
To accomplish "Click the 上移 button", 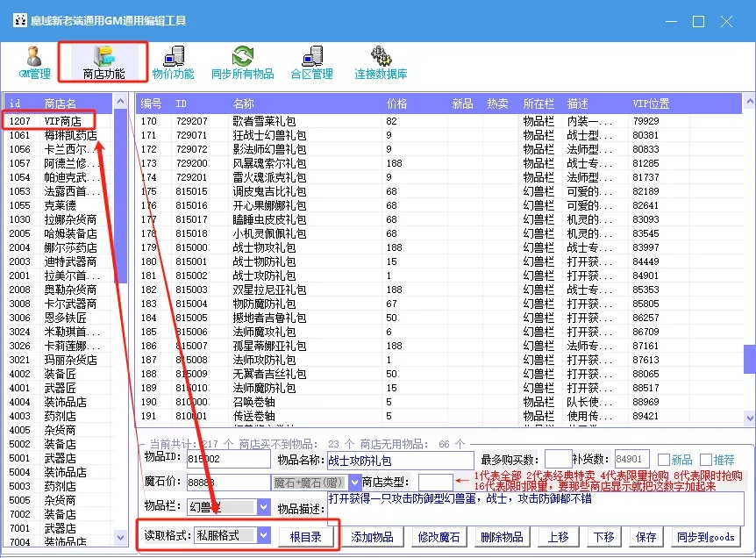I will click(558, 537).
